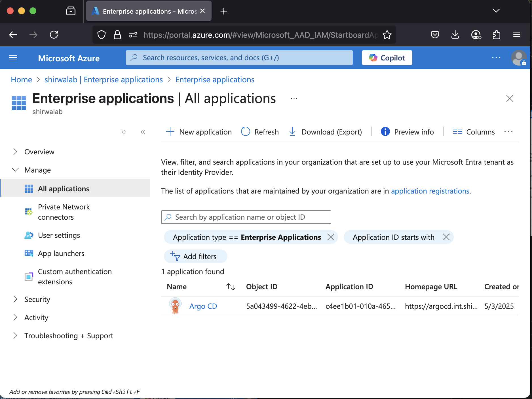Click the browser back arrow
Image resolution: width=532 pixels, height=399 pixels.
pyautogui.click(x=13, y=35)
